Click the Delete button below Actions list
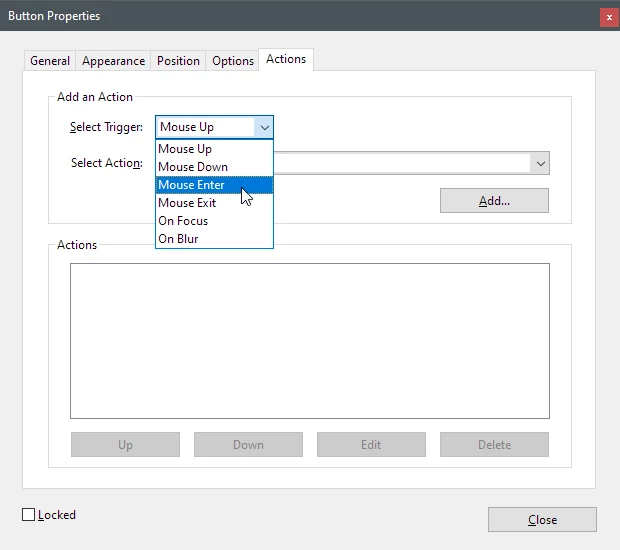The height and width of the screenshot is (550, 620). (494, 444)
